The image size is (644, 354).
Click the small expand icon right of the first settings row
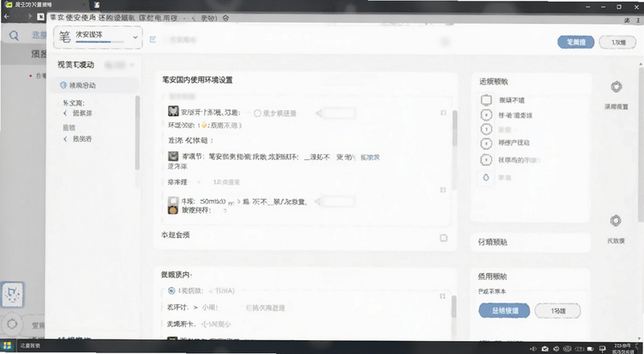444,113
